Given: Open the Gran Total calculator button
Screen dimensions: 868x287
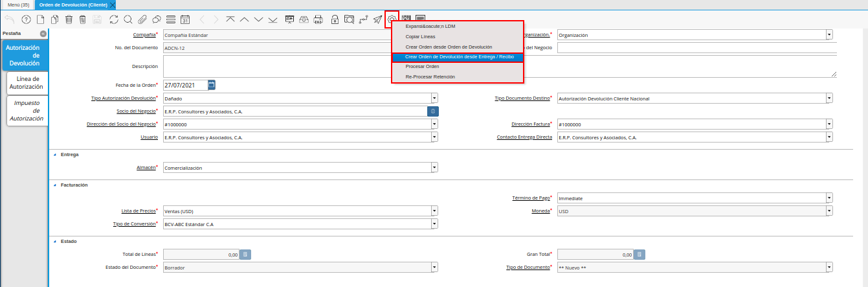Looking at the screenshot, I should [x=639, y=255].
